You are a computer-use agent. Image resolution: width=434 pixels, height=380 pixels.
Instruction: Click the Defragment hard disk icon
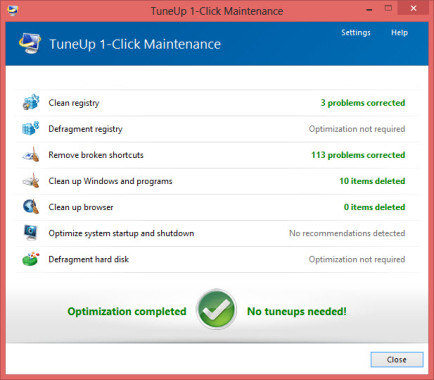[31, 259]
